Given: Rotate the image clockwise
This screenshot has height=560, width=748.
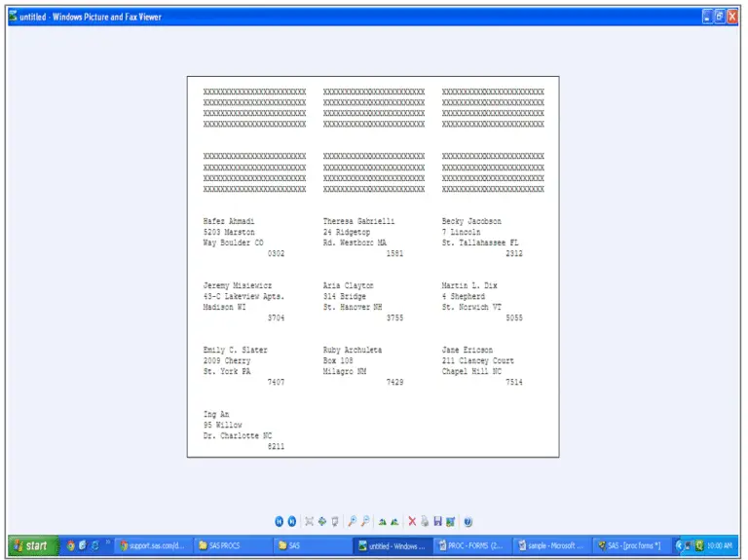Looking at the screenshot, I should coord(383,522).
